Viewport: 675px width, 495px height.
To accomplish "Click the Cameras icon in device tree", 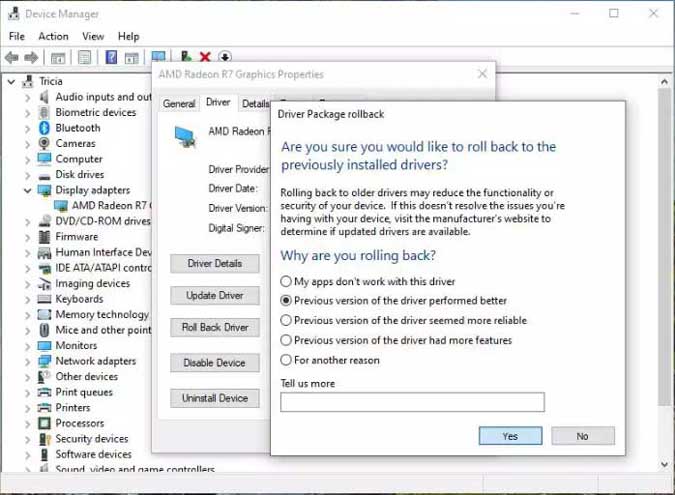I will pos(44,143).
